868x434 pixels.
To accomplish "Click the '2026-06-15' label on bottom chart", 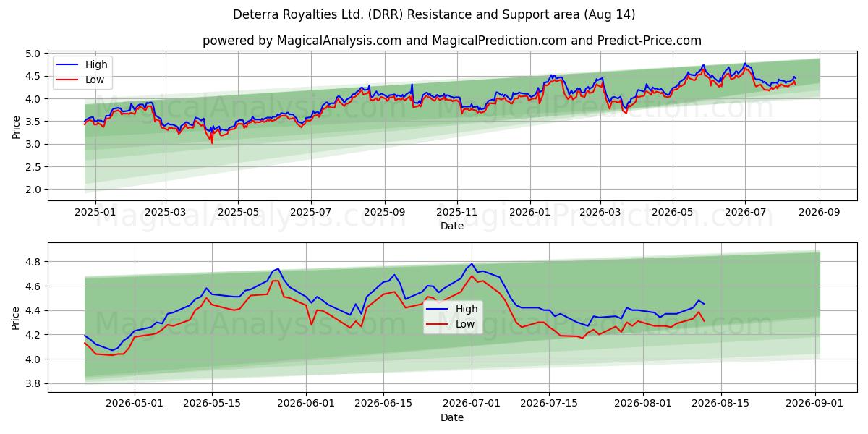I will click(383, 405).
